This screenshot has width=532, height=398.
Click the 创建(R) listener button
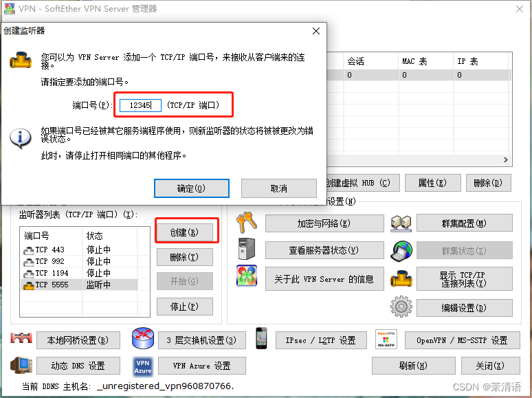(185, 232)
